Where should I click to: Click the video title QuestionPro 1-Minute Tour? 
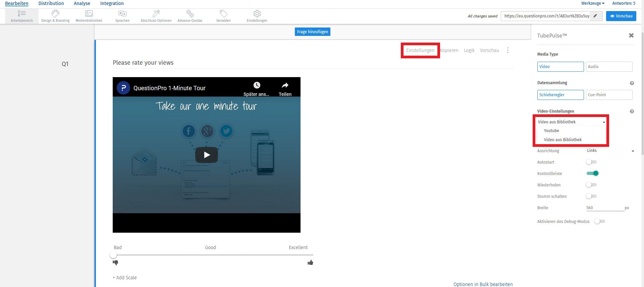tap(169, 88)
